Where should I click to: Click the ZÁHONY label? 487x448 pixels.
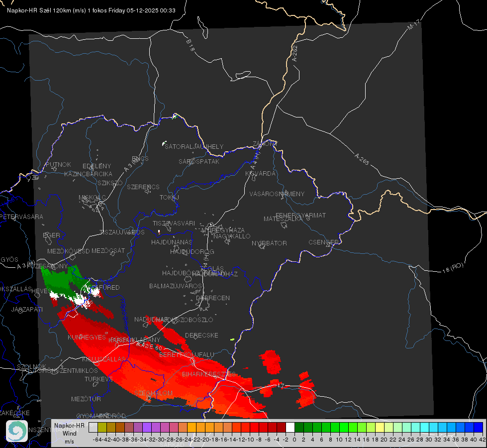265,144
